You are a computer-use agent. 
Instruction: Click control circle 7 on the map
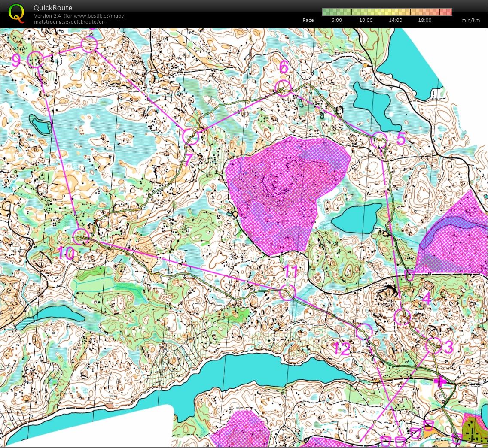(190, 136)
